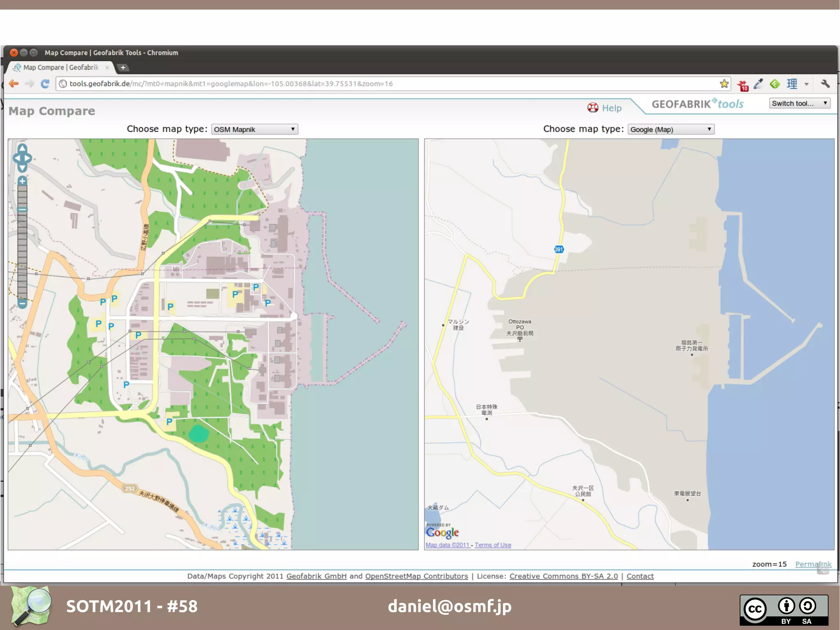This screenshot has width=840, height=630.
Task: Click the map zoom level slider handle
Action: [x=23, y=210]
